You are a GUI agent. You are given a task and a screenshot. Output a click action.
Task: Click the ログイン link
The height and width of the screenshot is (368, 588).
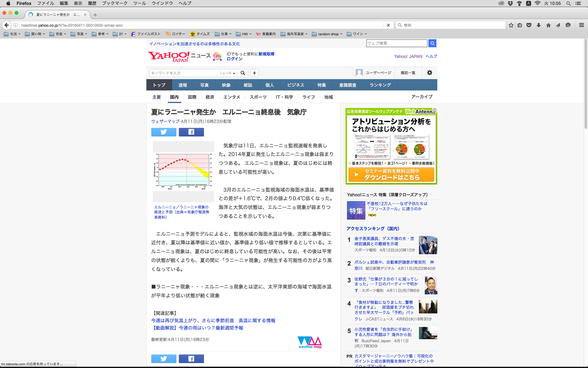[234, 59]
